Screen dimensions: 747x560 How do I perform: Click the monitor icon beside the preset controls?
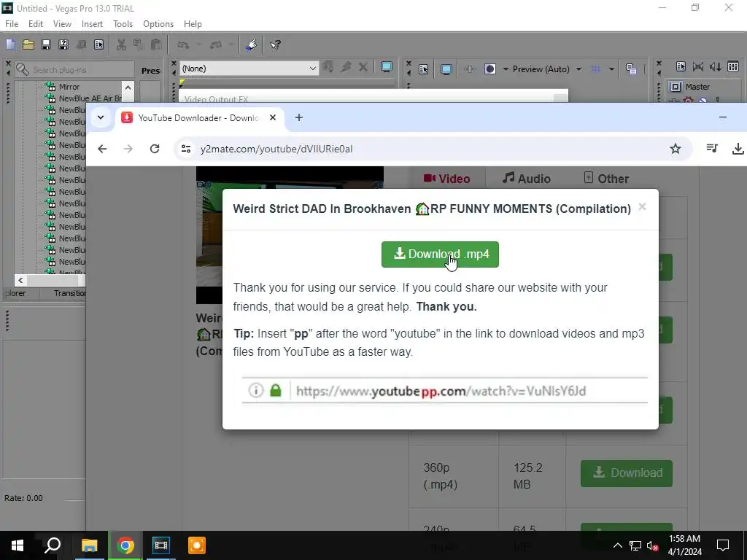click(387, 67)
